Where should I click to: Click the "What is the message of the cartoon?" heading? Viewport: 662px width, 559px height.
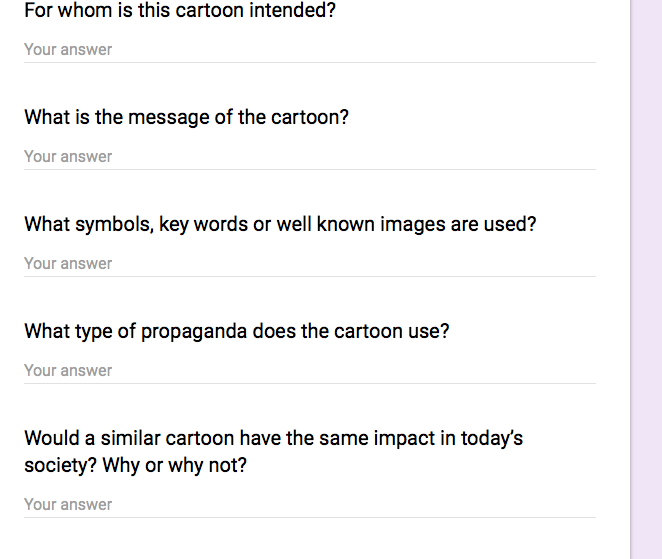[186, 117]
